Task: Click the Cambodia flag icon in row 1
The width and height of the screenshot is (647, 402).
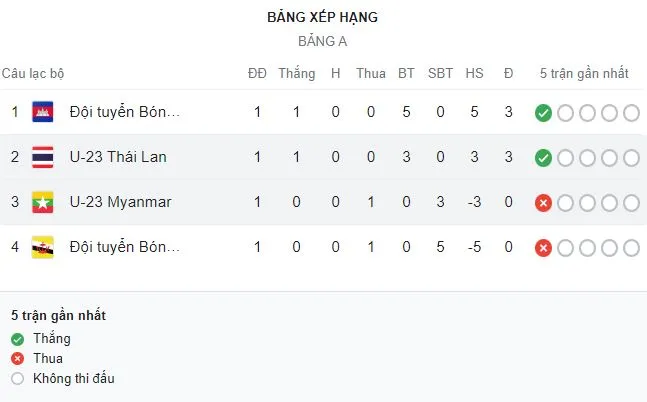Action: (42, 112)
